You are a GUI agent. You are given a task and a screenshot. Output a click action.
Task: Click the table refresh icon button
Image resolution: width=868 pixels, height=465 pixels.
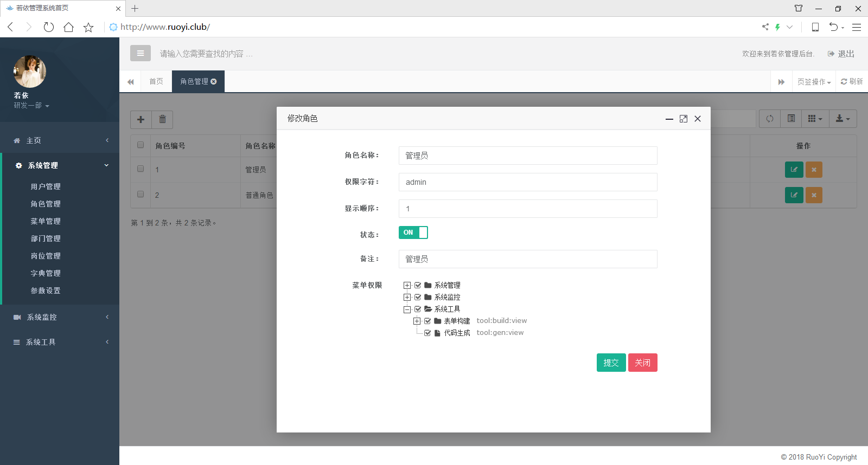click(x=770, y=119)
